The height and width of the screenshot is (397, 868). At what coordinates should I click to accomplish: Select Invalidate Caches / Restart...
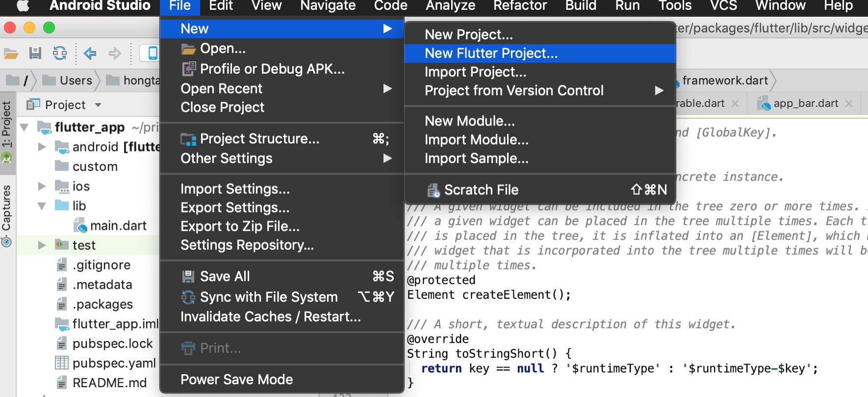(x=282, y=317)
